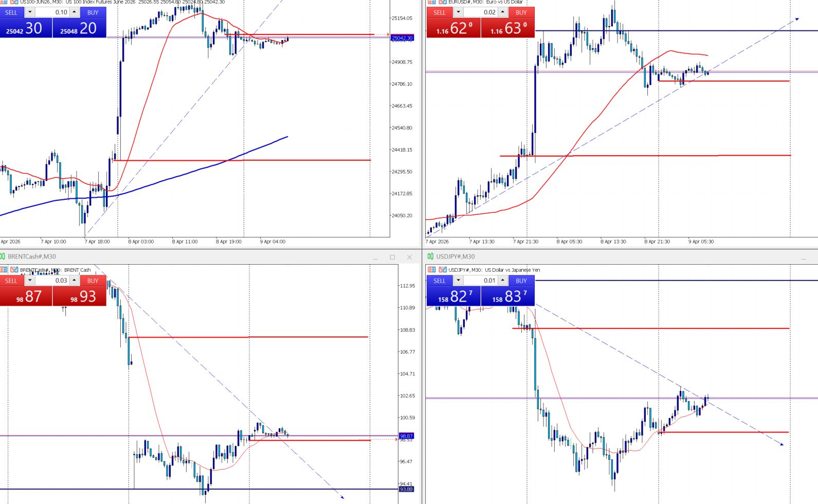Decrease BRENT volume using down arrow
This screenshot has width=818, height=504.
[30, 281]
